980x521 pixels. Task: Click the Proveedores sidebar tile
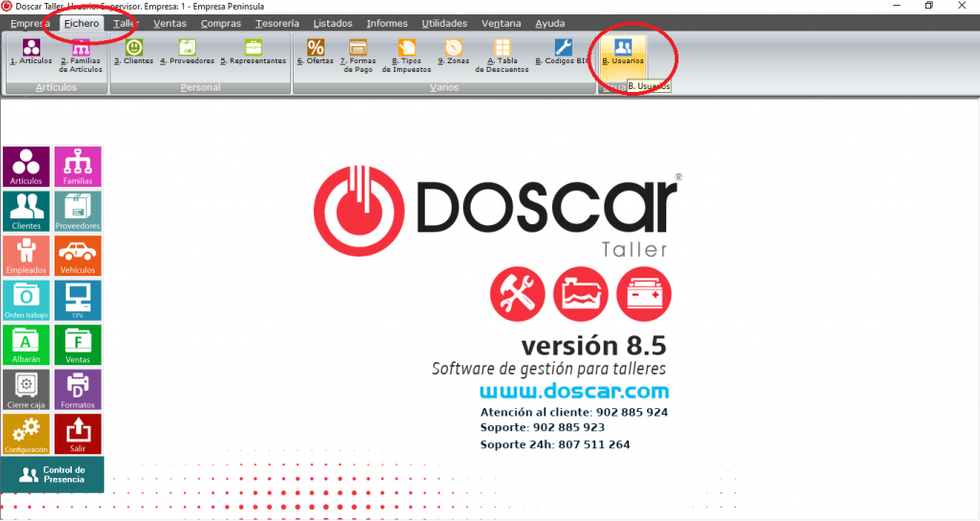78,212
